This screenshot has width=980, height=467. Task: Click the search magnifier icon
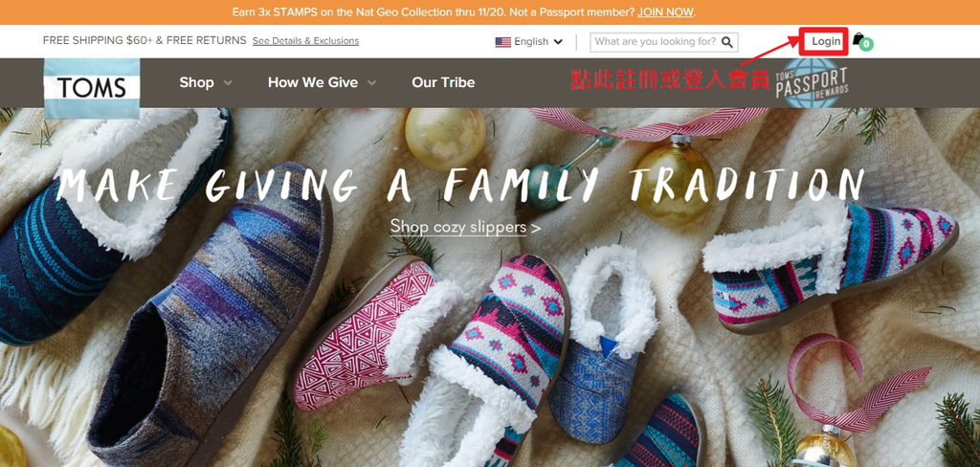click(727, 42)
